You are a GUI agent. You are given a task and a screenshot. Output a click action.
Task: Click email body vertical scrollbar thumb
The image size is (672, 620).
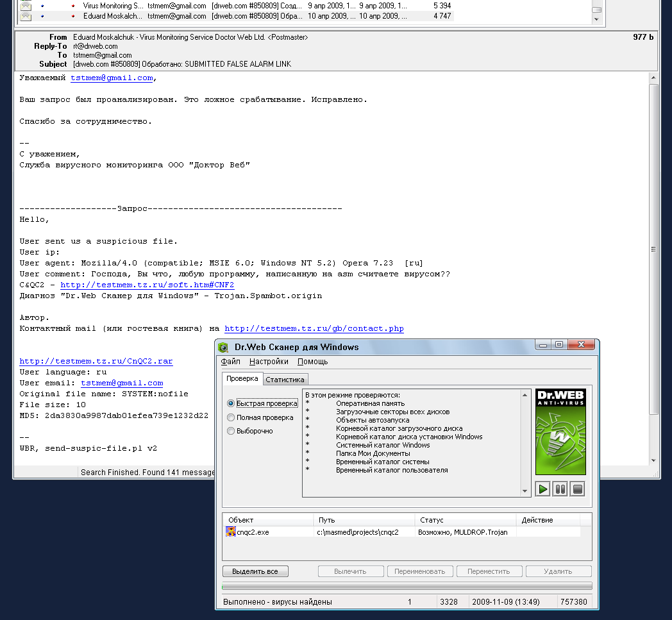coord(653,249)
